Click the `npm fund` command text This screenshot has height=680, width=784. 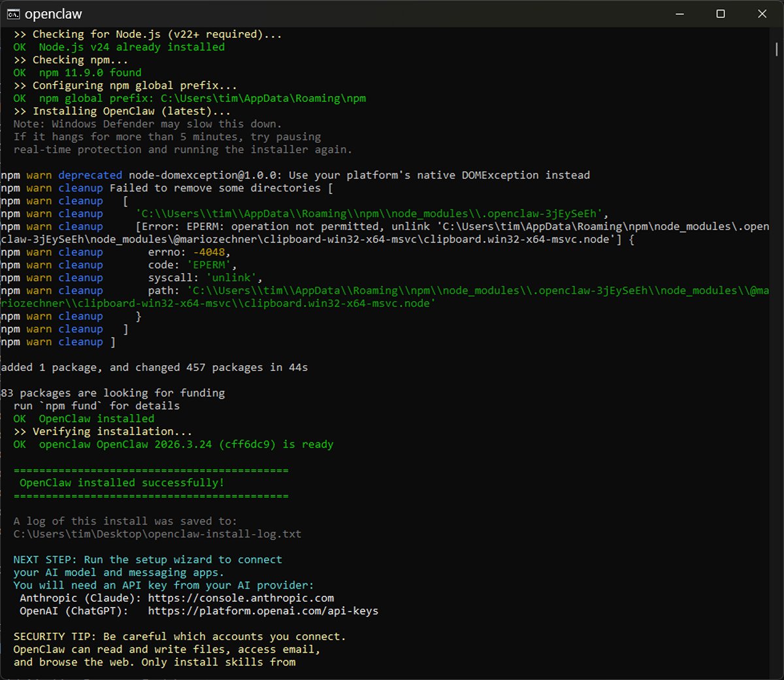click(71, 406)
